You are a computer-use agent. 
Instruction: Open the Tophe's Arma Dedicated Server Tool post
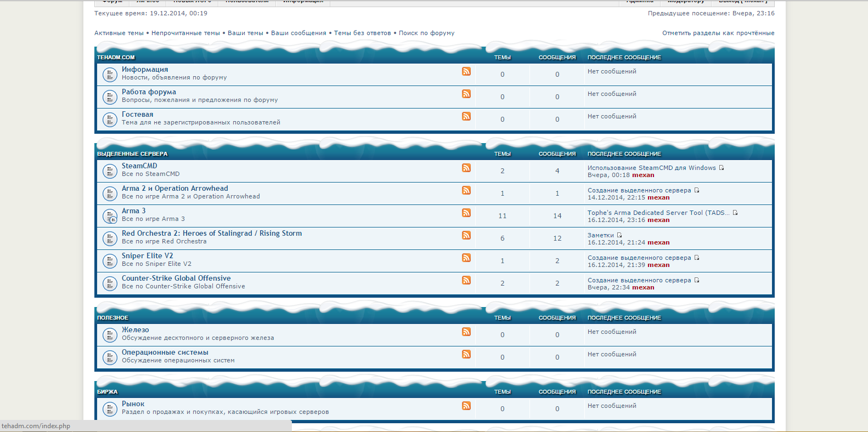(658, 213)
